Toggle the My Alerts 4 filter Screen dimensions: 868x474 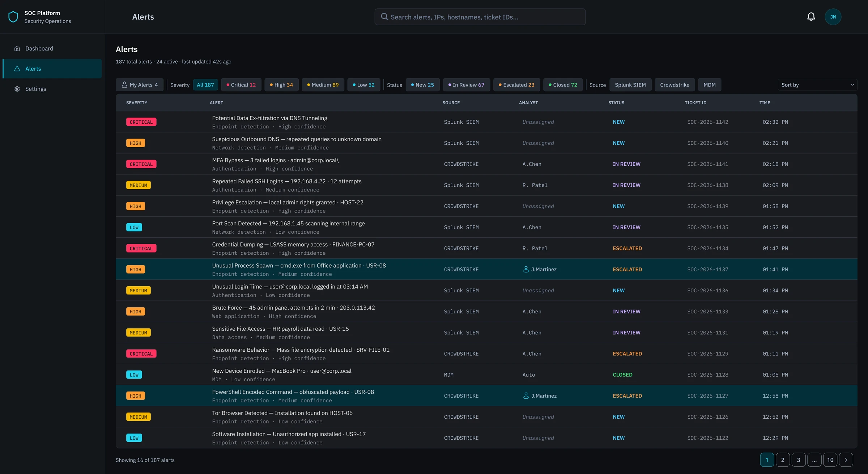(x=140, y=85)
